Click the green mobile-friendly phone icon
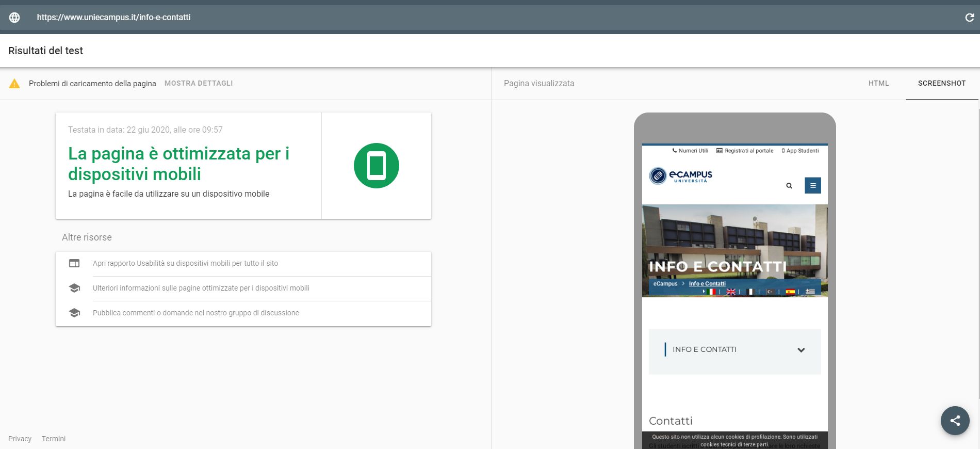This screenshot has width=980, height=449. (x=377, y=166)
